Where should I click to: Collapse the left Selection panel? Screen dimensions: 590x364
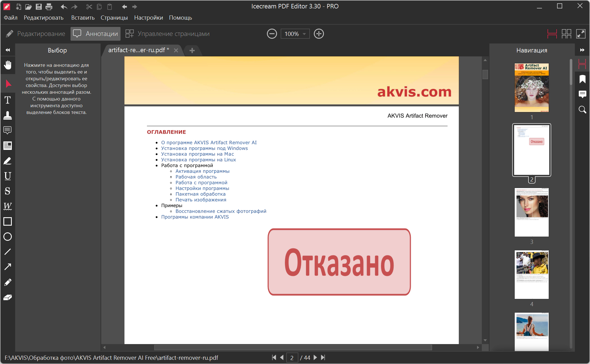coord(8,50)
